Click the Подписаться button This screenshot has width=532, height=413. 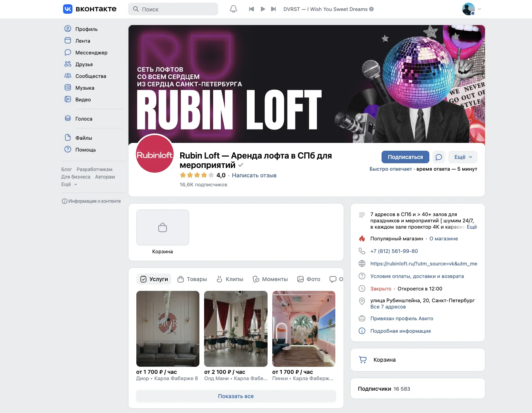coord(405,157)
